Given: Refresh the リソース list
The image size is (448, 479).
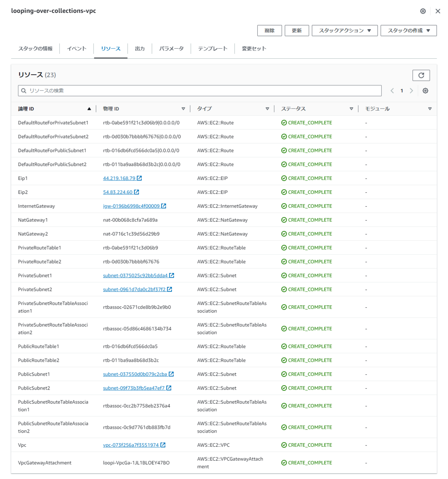Looking at the screenshot, I should (x=421, y=75).
